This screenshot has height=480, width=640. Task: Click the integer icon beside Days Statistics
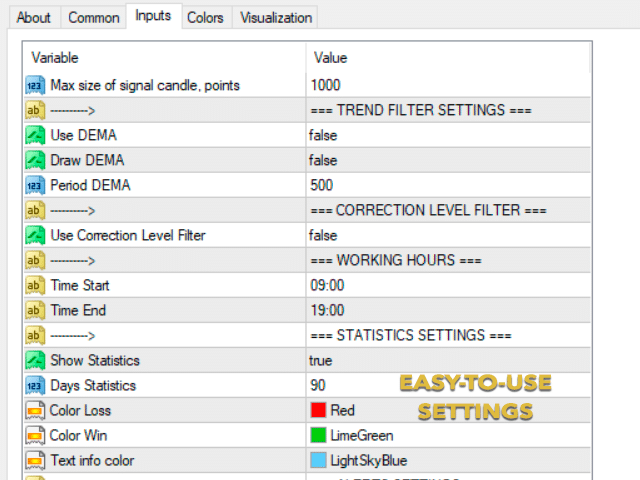[x=35, y=385]
